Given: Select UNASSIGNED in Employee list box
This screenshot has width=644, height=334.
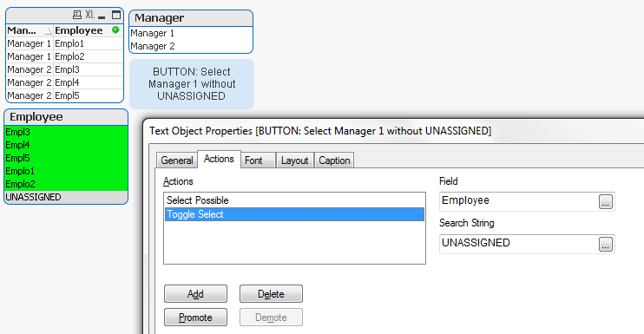Looking at the screenshot, I should tap(66, 197).
